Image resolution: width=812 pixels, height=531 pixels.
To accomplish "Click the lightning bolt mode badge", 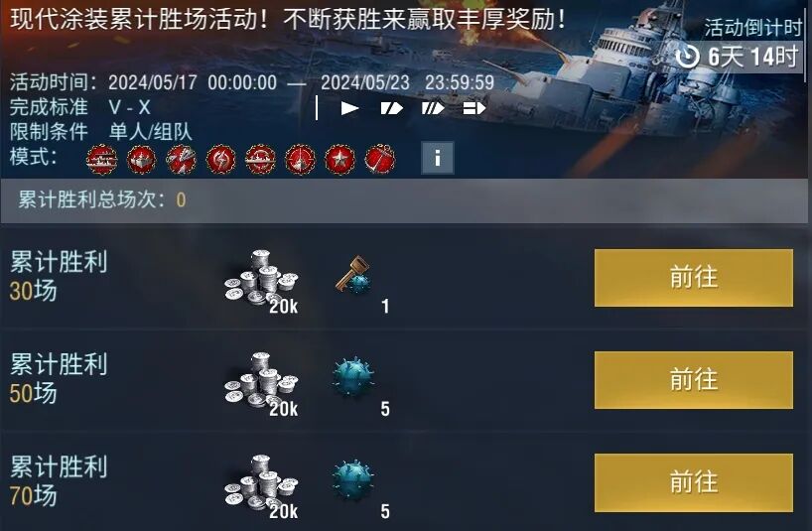I will [220, 160].
